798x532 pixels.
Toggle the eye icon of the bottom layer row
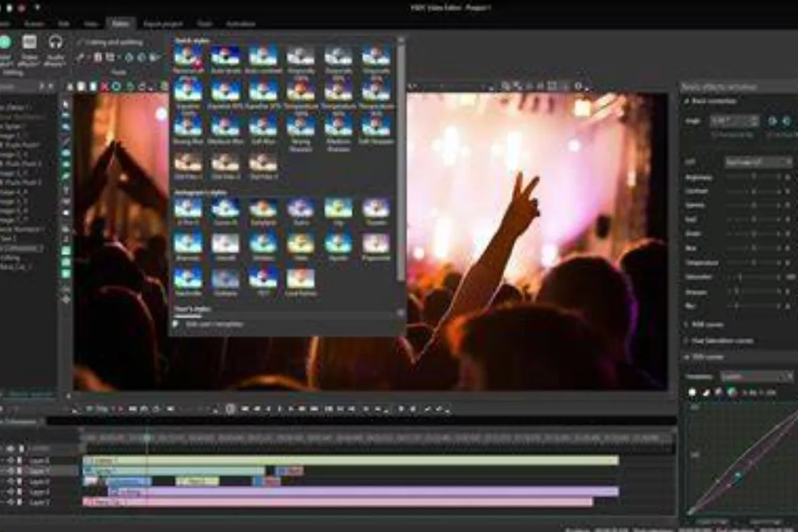coord(10,502)
